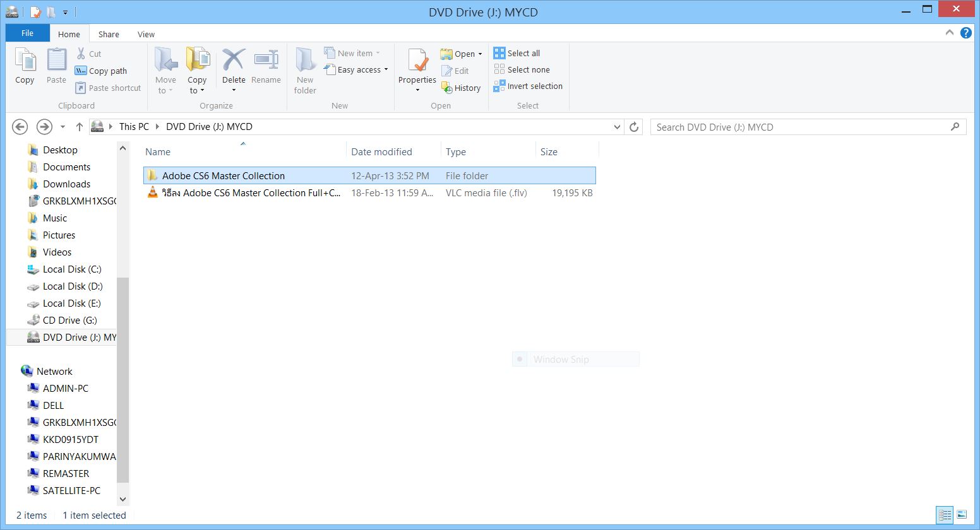980x530 pixels.
Task: Open the DELL network computer
Action: click(53, 405)
